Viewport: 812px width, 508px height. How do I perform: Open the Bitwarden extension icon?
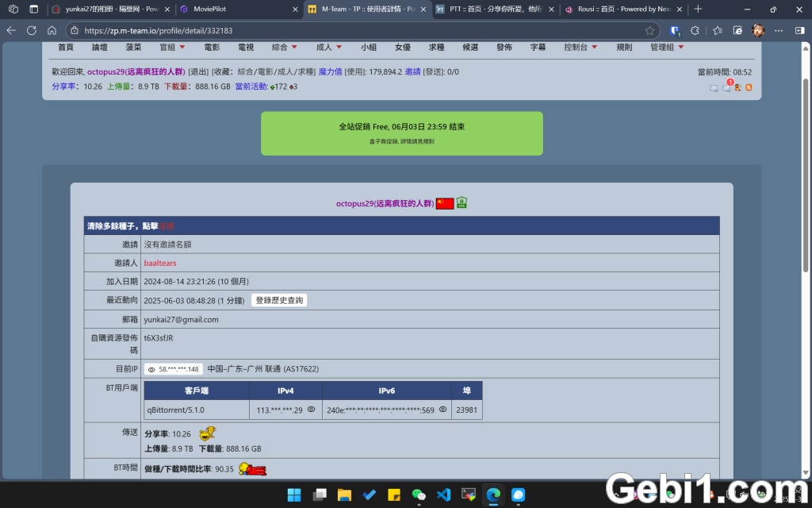675,31
